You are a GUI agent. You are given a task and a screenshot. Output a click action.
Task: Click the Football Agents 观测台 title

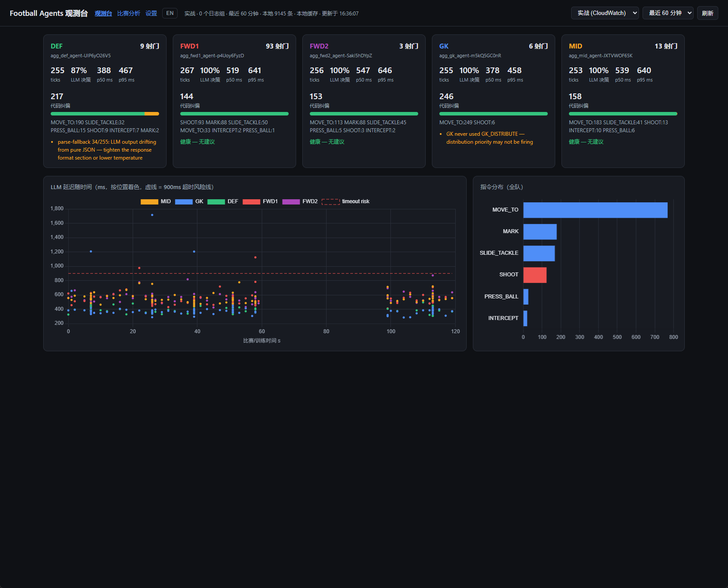[x=49, y=13]
